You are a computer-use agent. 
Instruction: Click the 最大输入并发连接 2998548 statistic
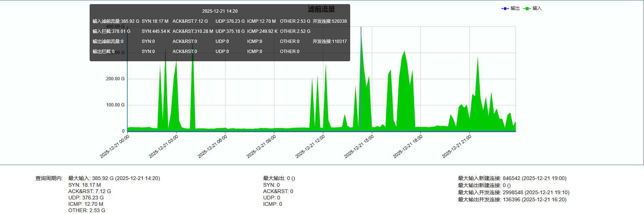click(x=513, y=193)
